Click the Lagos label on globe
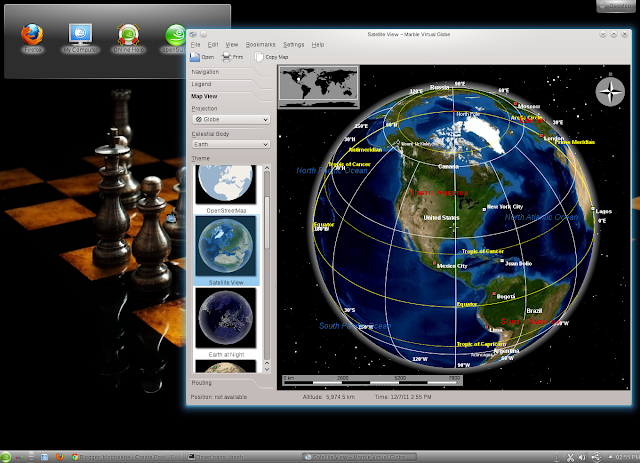This screenshot has width=640, height=463. (603, 211)
